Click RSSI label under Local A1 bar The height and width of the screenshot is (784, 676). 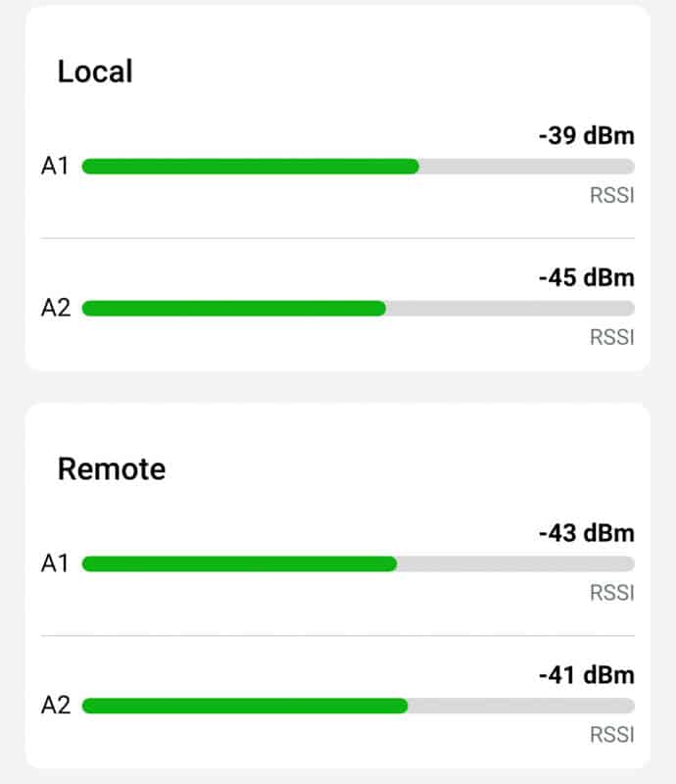pyautogui.click(x=612, y=195)
